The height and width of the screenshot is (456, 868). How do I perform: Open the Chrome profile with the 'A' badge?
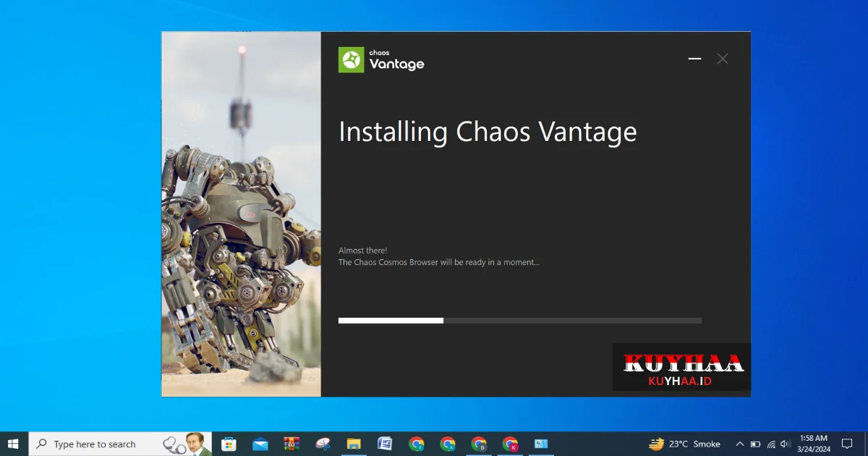[448, 444]
